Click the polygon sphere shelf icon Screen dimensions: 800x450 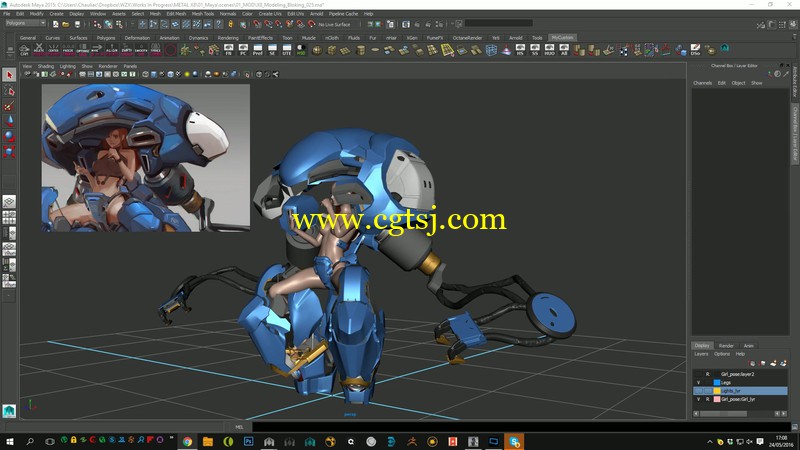tap(317, 49)
